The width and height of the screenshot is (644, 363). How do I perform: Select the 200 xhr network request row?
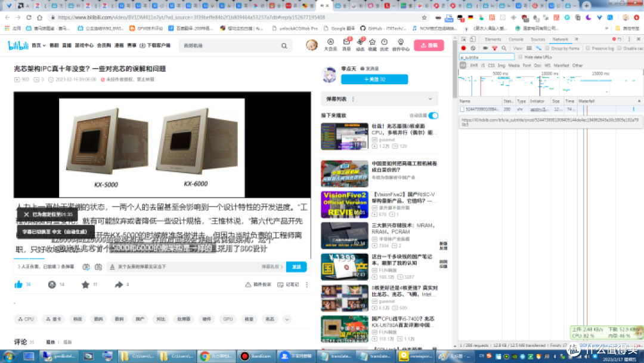coord(550,109)
